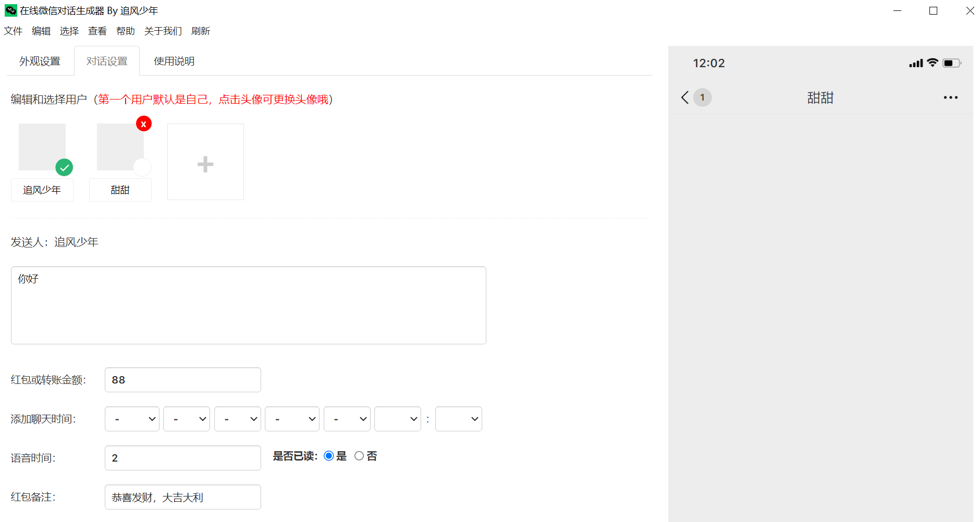Open the first chat time dropdown
Viewport: 980px width, 522px height.
(132, 418)
